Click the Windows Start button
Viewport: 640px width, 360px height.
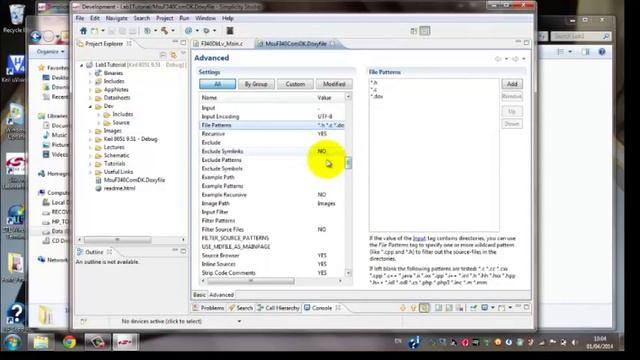click(12, 342)
